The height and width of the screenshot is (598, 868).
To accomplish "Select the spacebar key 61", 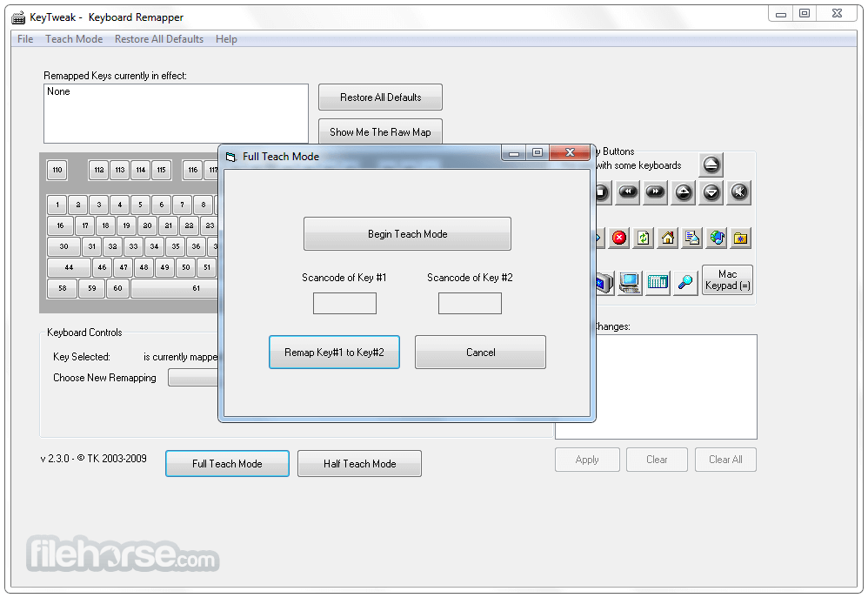I will coord(175,288).
